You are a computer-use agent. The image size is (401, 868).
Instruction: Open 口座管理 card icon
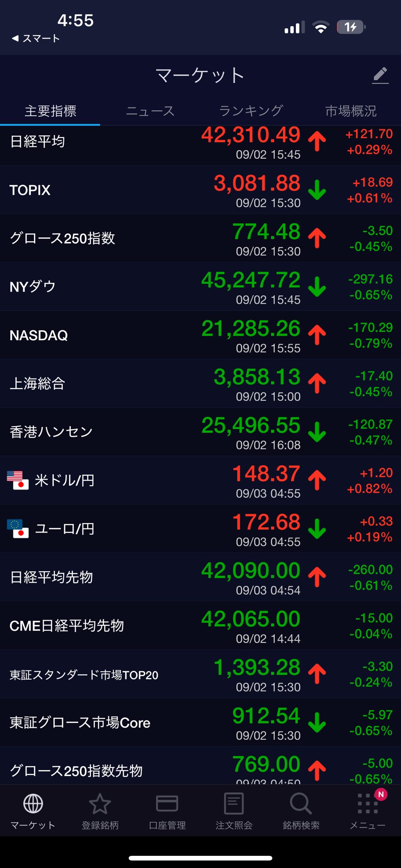pyautogui.click(x=167, y=804)
